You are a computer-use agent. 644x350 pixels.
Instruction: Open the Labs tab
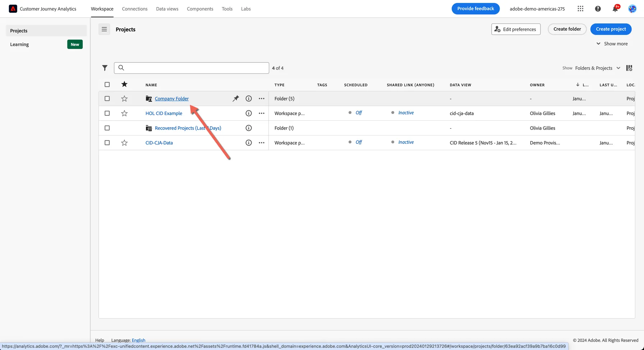tap(246, 9)
